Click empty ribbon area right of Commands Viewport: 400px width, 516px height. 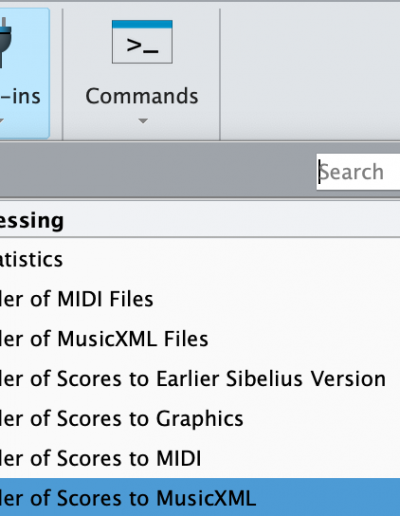coord(310,72)
